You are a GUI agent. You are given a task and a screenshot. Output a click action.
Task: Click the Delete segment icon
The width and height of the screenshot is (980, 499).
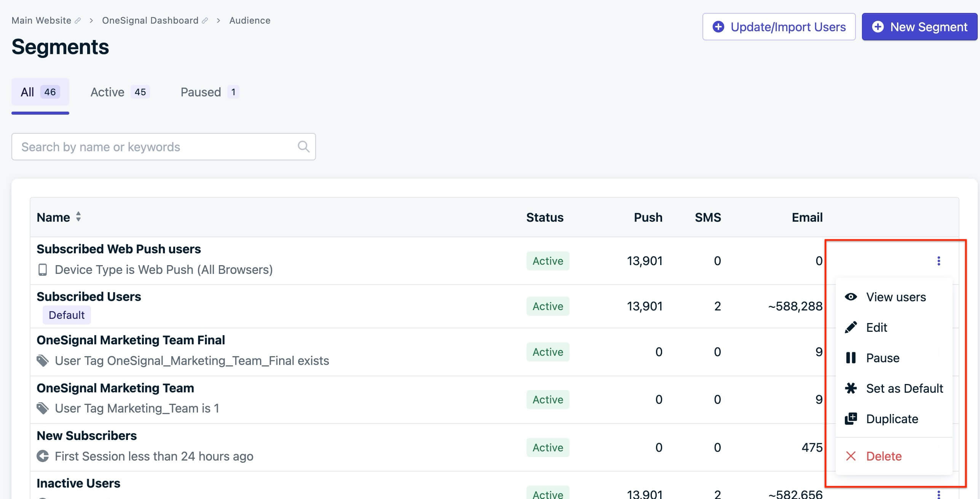[x=850, y=456]
